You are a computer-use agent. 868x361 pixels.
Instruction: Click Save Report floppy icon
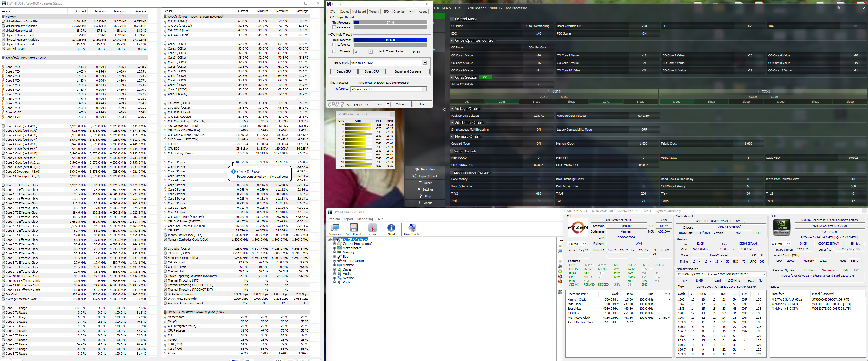[353, 227]
